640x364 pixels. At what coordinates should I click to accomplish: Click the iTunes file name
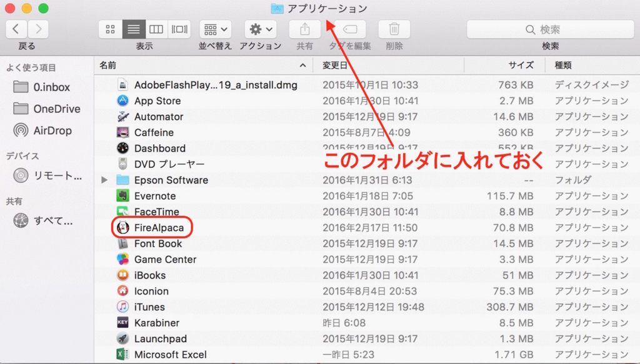[150, 307]
